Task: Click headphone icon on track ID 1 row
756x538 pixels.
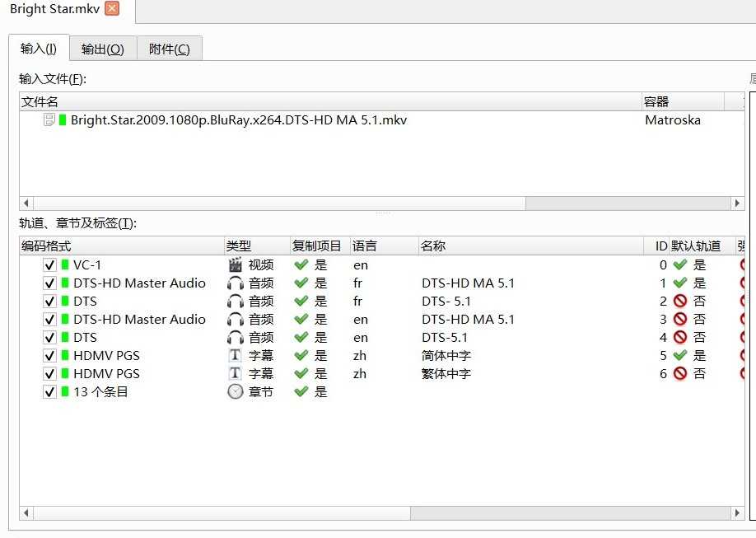Action: click(236, 283)
